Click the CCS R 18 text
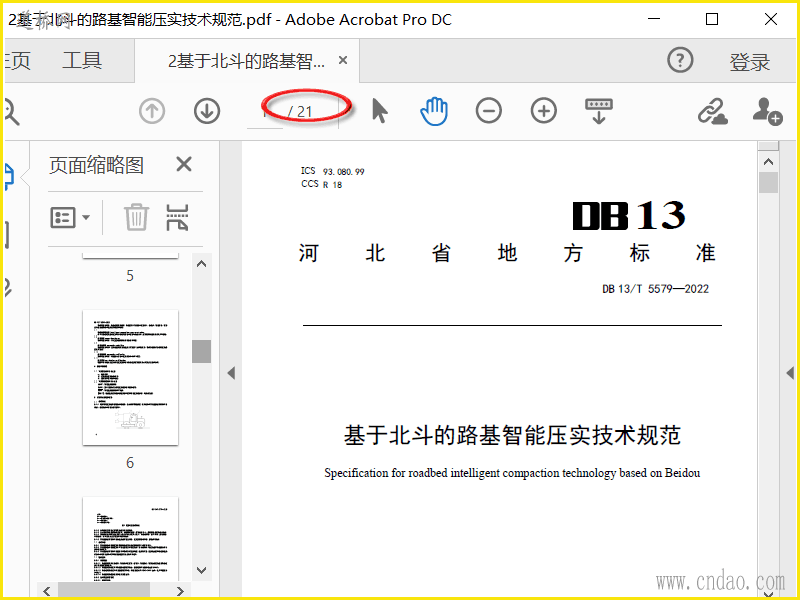This screenshot has width=800, height=600. (x=321, y=184)
